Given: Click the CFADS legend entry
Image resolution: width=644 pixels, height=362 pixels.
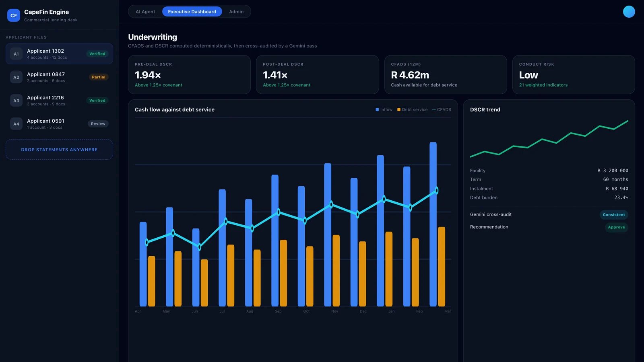Looking at the screenshot, I should coord(442,109).
